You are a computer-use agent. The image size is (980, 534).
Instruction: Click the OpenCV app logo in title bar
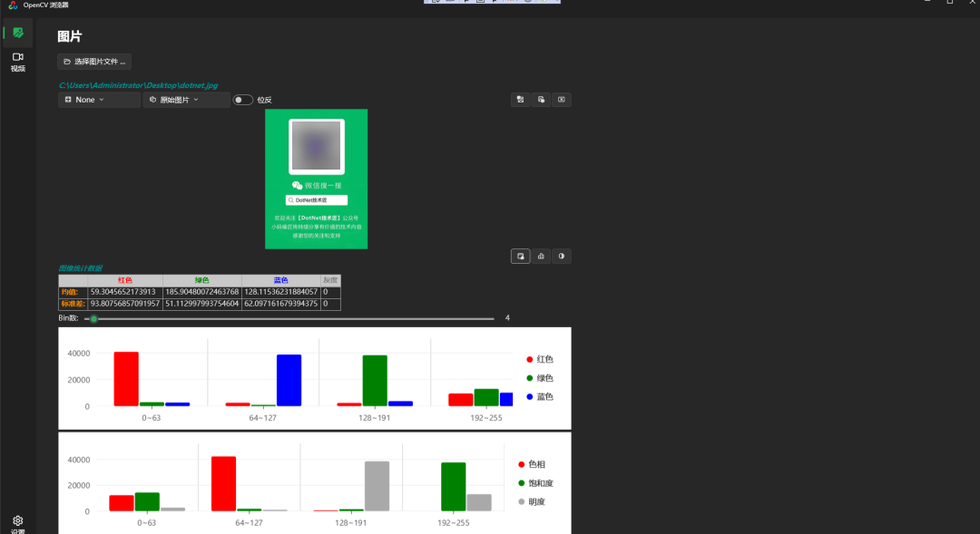tap(13, 5)
